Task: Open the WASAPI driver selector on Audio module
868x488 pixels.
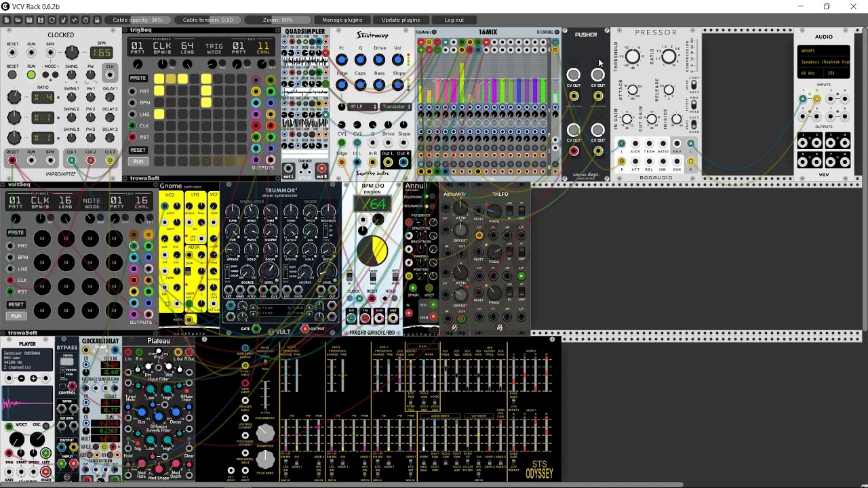Action: [x=823, y=51]
